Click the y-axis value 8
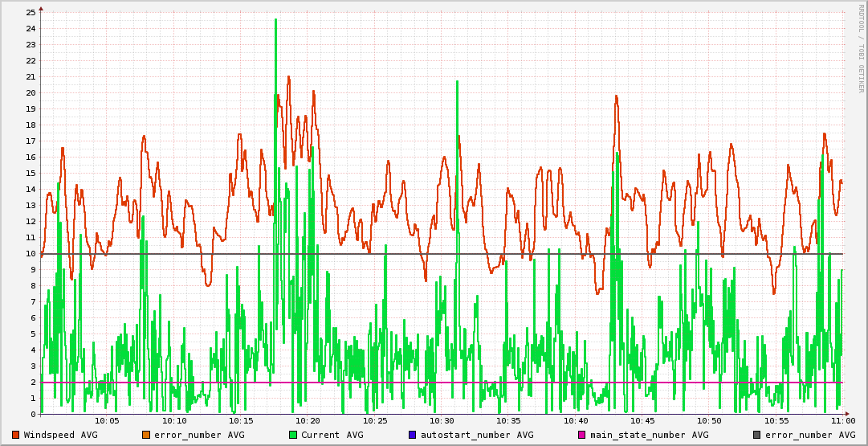The height and width of the screenshot is (446, 868). (33, 285)
